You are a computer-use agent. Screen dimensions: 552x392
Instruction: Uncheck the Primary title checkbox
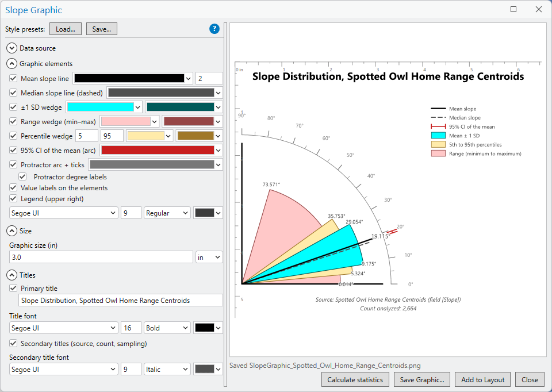pos(13,288)
